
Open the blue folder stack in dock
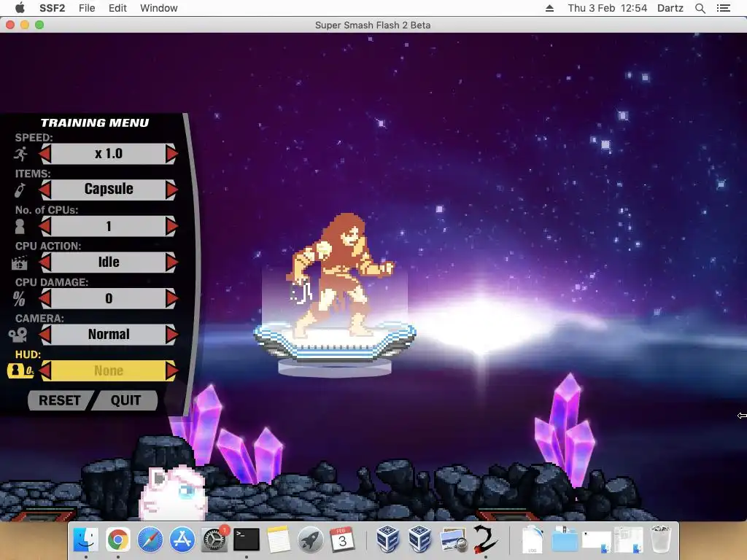tap(565, 540)
